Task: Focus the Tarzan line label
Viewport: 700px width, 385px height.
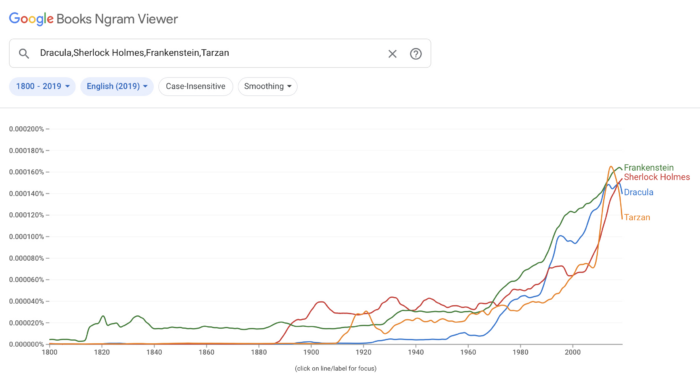Action: 637,217
